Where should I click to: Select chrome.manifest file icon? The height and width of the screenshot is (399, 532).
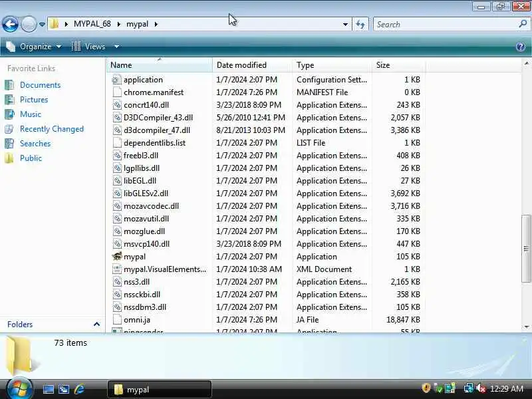(116, 92)
